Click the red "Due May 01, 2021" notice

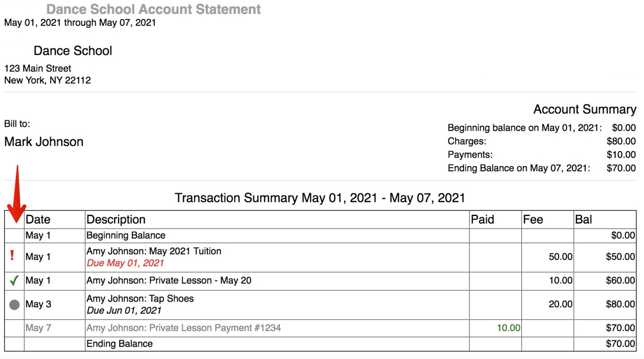125,263
